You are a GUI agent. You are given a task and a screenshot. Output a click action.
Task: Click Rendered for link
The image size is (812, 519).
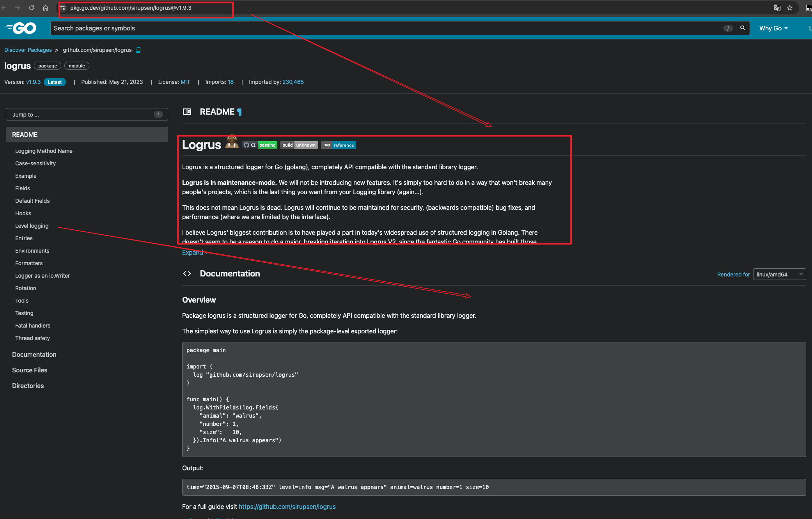tap(733, 275)
